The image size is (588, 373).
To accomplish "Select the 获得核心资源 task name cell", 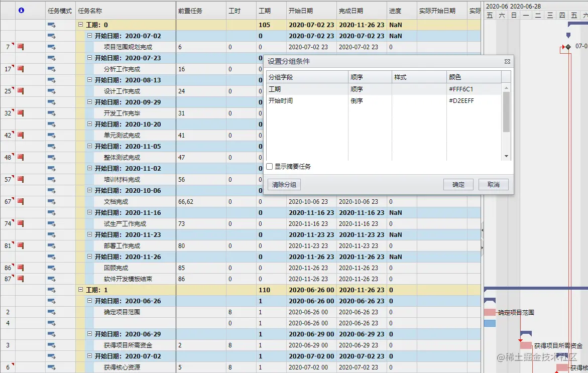I will tap(126, 367).
